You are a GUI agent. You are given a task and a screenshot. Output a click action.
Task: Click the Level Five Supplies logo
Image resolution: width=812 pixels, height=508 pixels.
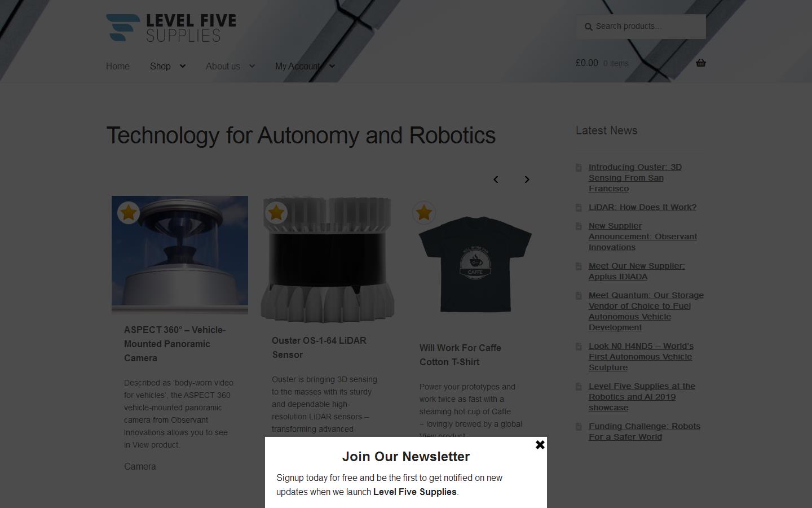click(x=171, y=28)
